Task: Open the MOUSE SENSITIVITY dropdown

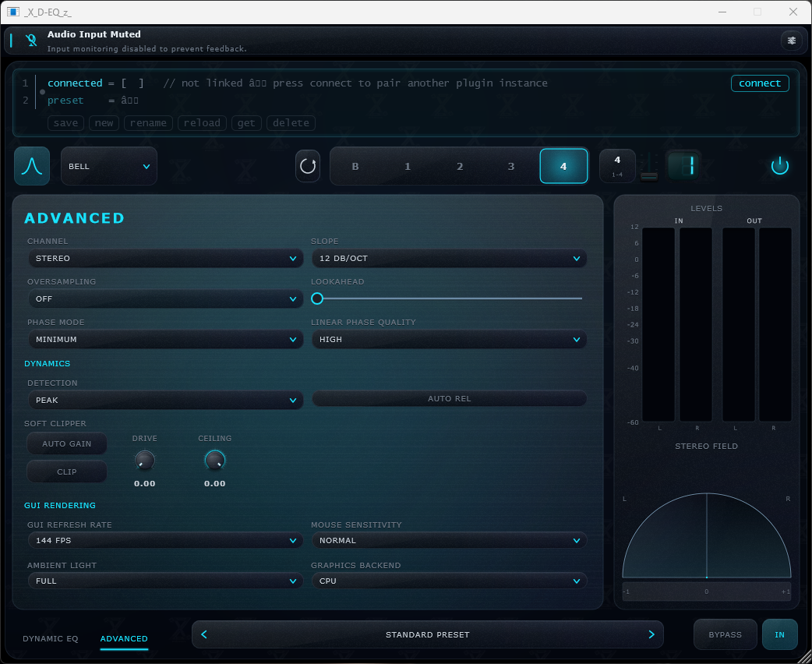Action: point(449,540)
